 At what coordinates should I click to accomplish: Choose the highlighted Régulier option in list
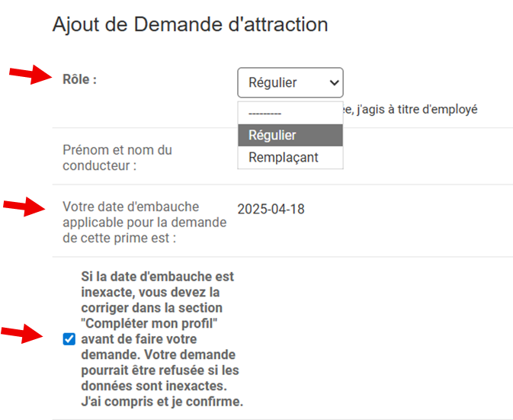[290, 135]
